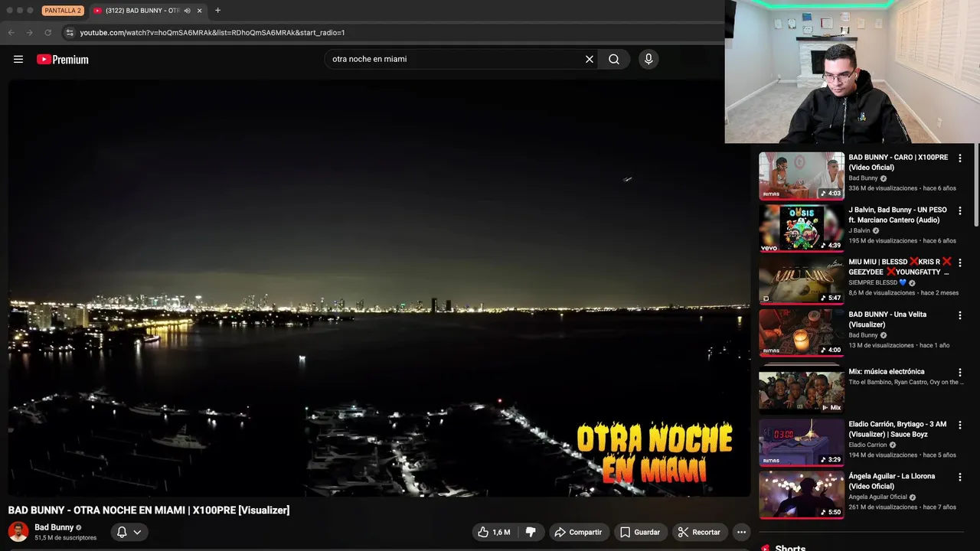Dislike the video with thumbs down
Screen dimensions: 980x551
(531, 532)
